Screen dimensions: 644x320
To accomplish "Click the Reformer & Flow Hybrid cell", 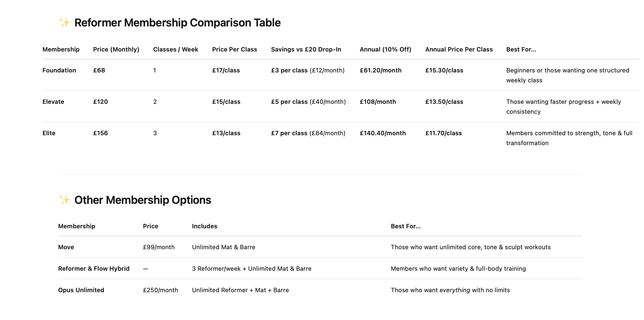I will tap(94, 269).
